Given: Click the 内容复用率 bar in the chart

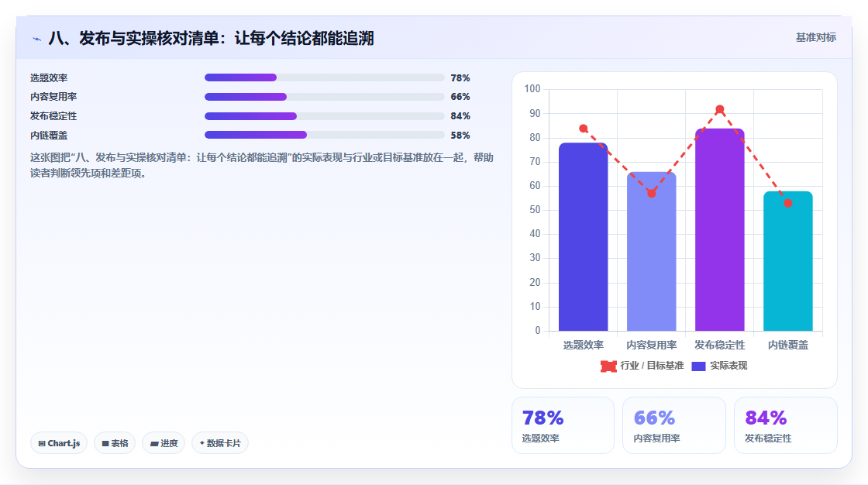Looking at the screenshot, I should pyautogui.click(x=652, y=251).
